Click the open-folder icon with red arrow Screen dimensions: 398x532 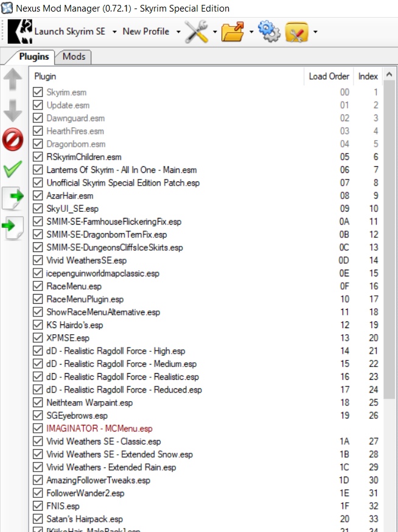(232, 32)
